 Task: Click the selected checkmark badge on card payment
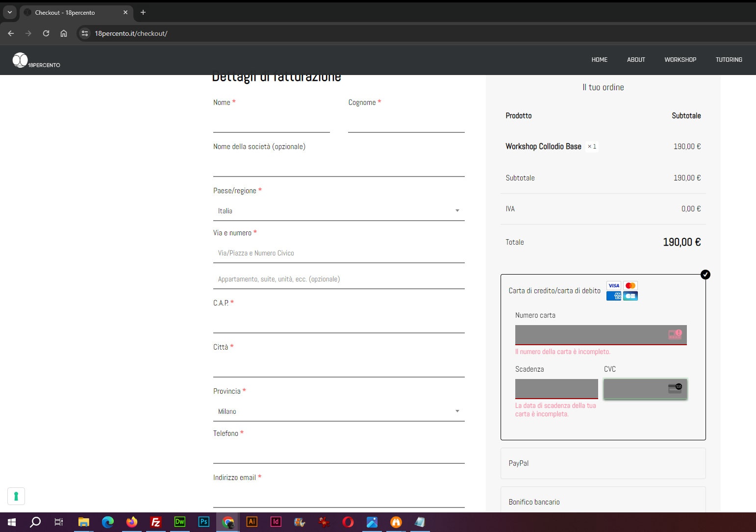click(706, 275)
